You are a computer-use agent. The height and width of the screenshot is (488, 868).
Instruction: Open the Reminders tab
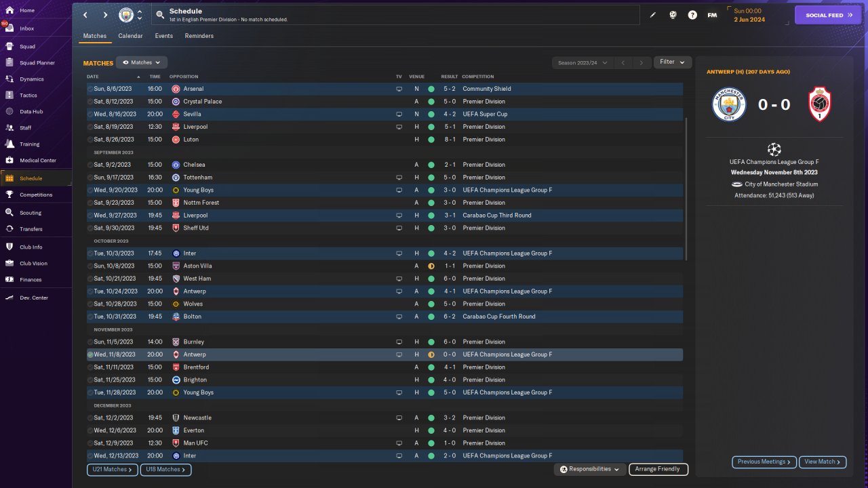199,36
